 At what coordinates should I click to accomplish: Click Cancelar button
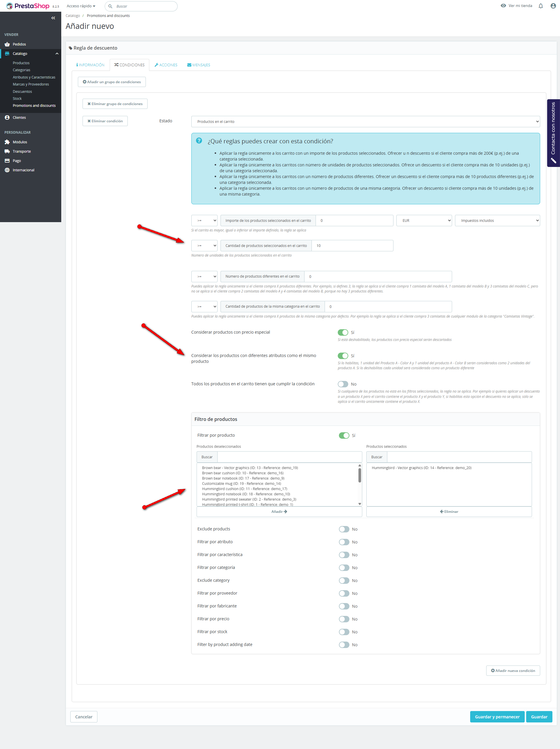84,717
